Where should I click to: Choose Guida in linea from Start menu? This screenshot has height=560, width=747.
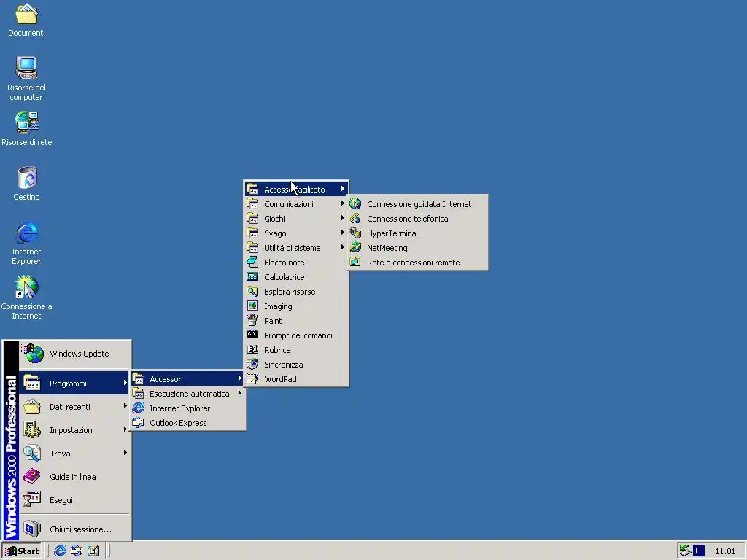click(x=75, y=477)
